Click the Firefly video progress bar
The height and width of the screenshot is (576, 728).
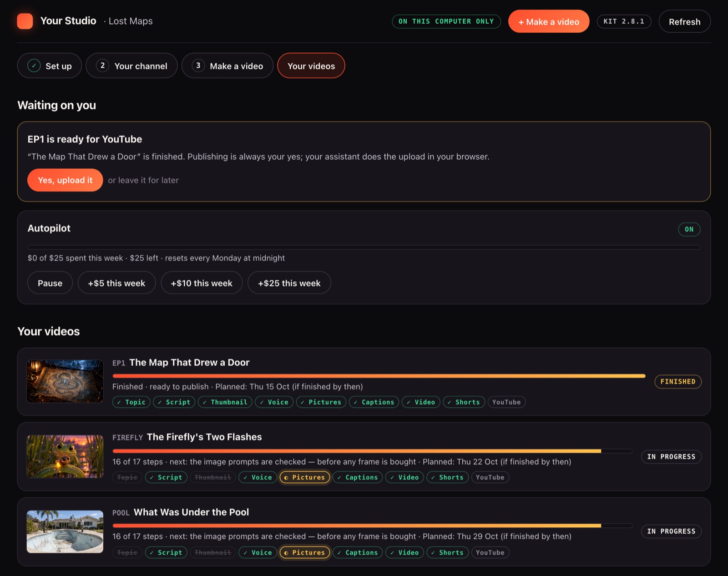pos(372,451)
